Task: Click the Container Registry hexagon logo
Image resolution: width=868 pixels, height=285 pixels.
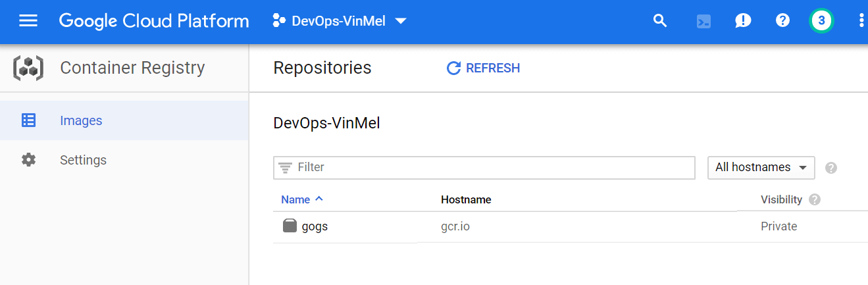Action: (x=28, y=68)
